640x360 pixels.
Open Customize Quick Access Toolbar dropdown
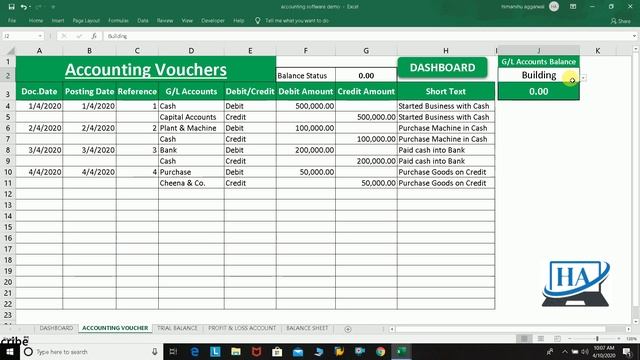click(x=53, y=7)
